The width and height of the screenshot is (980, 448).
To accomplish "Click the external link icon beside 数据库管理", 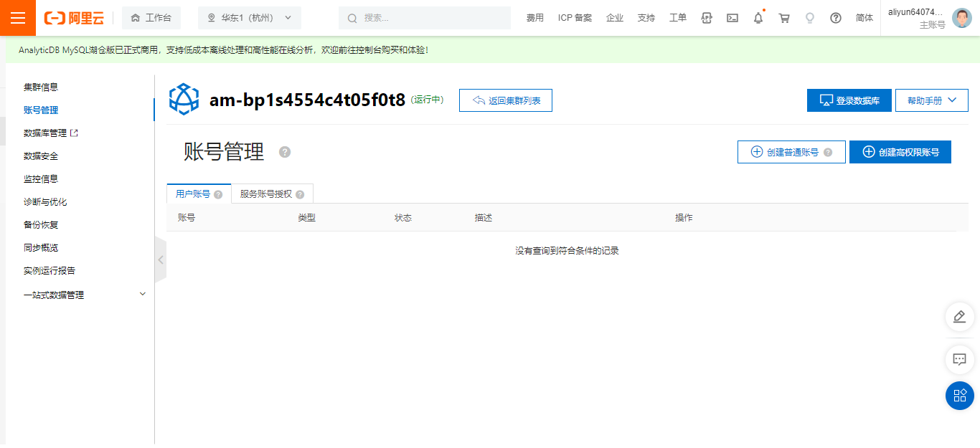I will tap(74, 133).
